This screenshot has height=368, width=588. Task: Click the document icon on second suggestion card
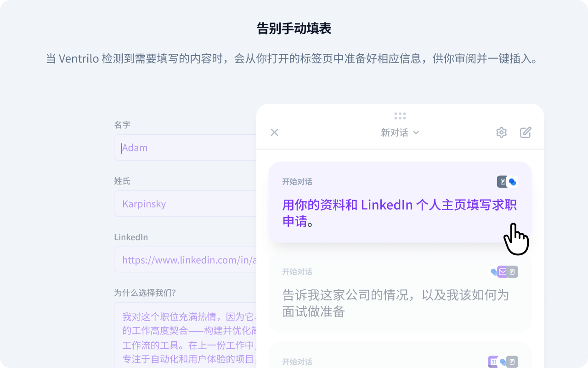point(513,272)
